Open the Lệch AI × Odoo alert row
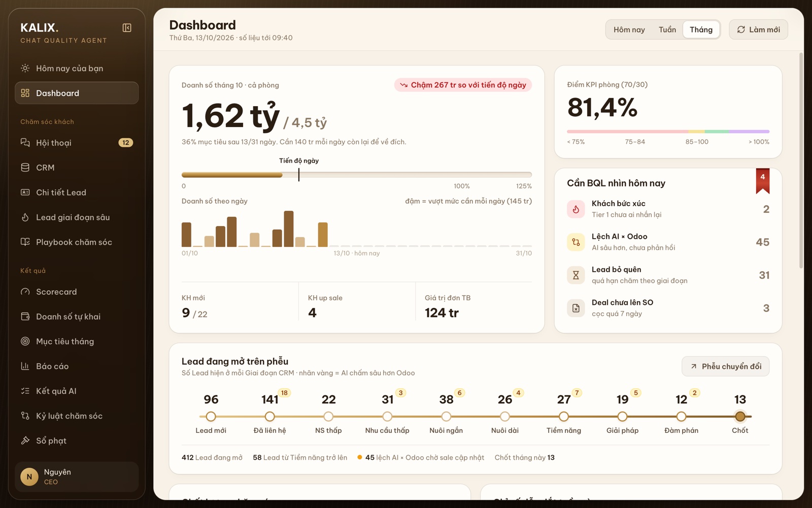Viewport: 812px width, 508px height. tap(668, 242)
